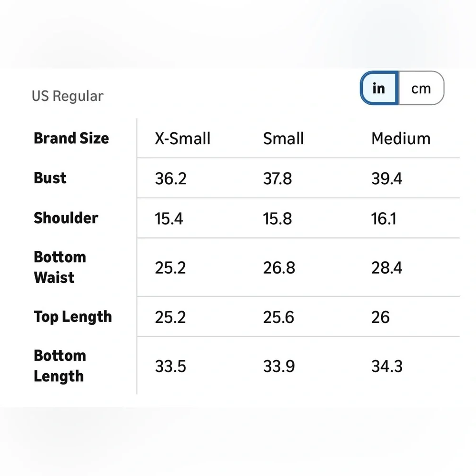Image resolution: width=476 pixels, height=476 pixels.
Task: Select the X-Small bottom length value 33.5
Action: pos(170,367)
